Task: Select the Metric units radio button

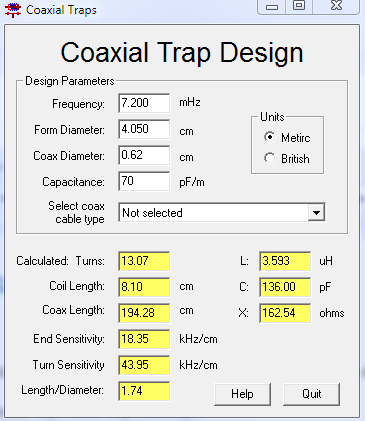Action: coord(269,137)
